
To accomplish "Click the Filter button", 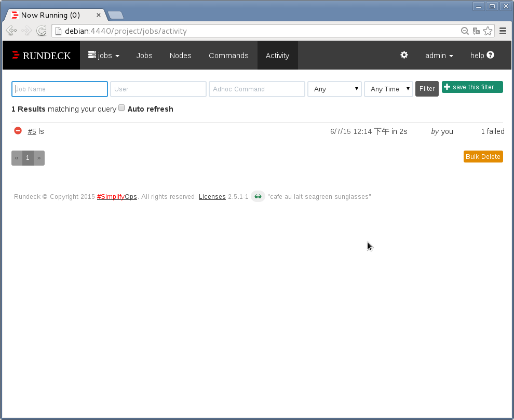I will click(x=427, y=89).
